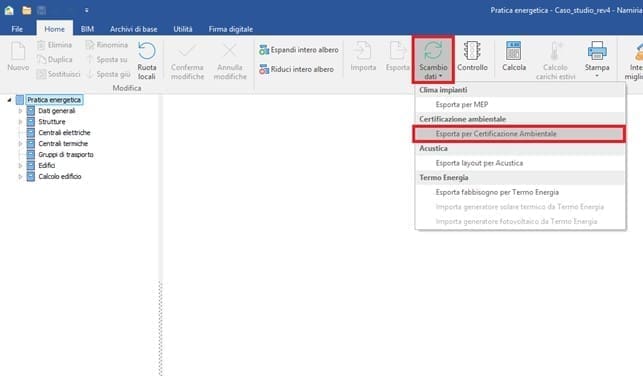Select Centrali termiche tree item
The image size is (643, 376).
(x=63, y=144)
